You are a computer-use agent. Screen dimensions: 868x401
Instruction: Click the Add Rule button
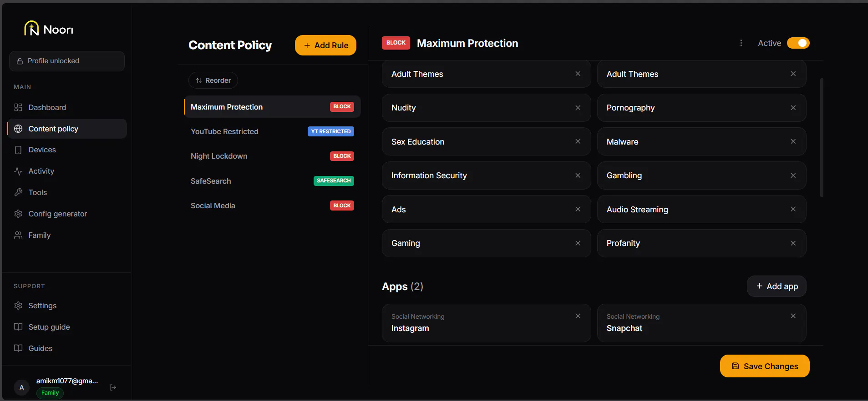pos(325,45)
